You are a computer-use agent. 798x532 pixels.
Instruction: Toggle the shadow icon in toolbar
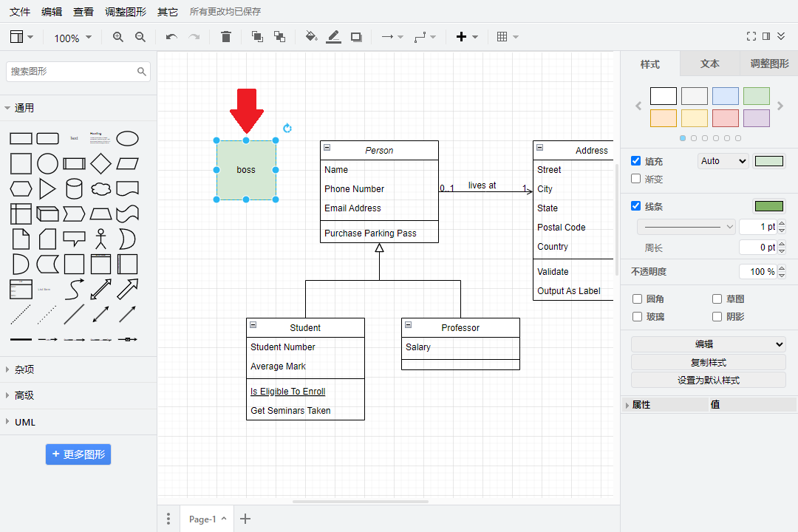[x=356, y=37]
